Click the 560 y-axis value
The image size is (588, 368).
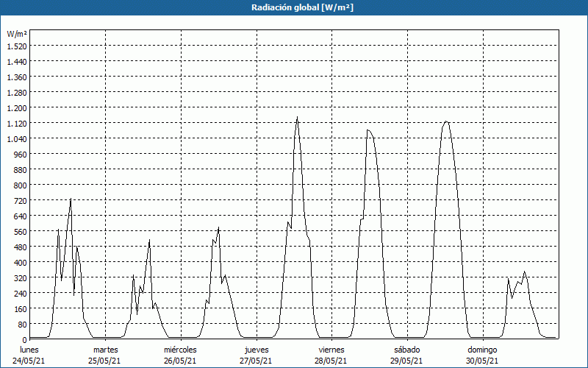[x=21, y=231]
